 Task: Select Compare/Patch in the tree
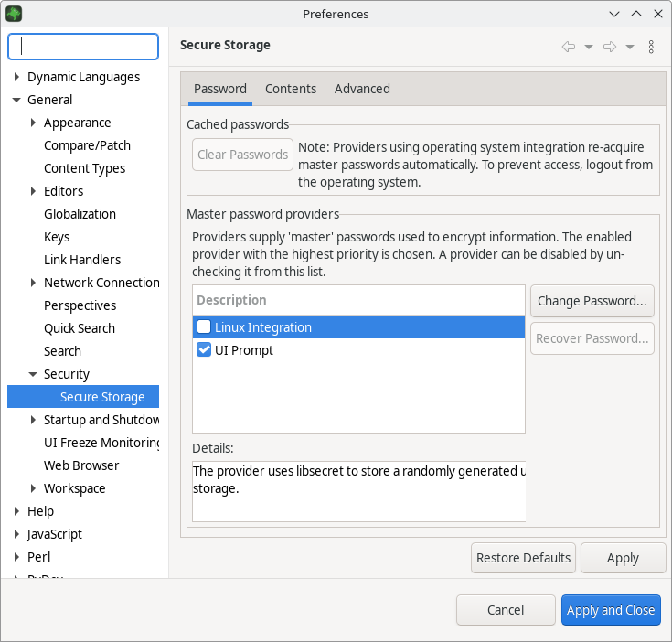click(87, 145)
